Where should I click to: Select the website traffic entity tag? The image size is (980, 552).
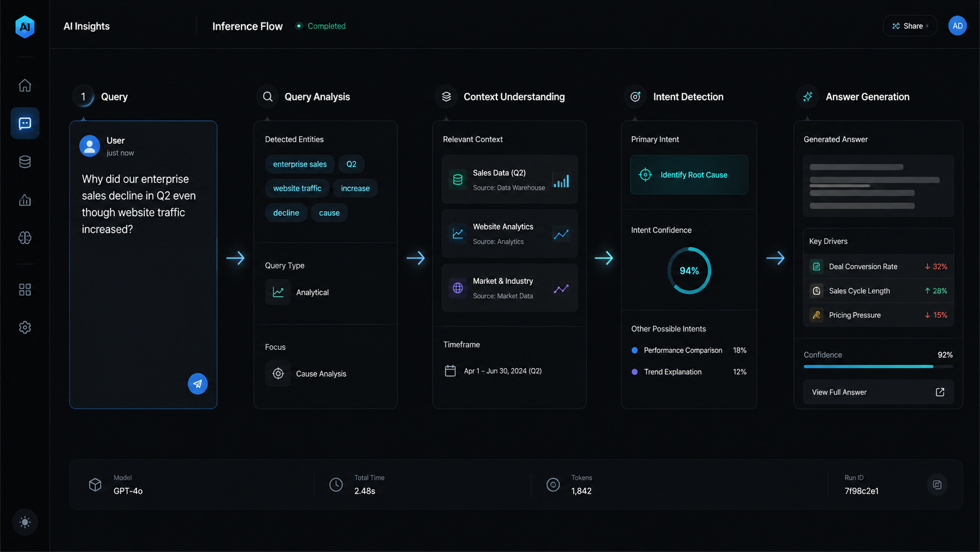(297, 188)
